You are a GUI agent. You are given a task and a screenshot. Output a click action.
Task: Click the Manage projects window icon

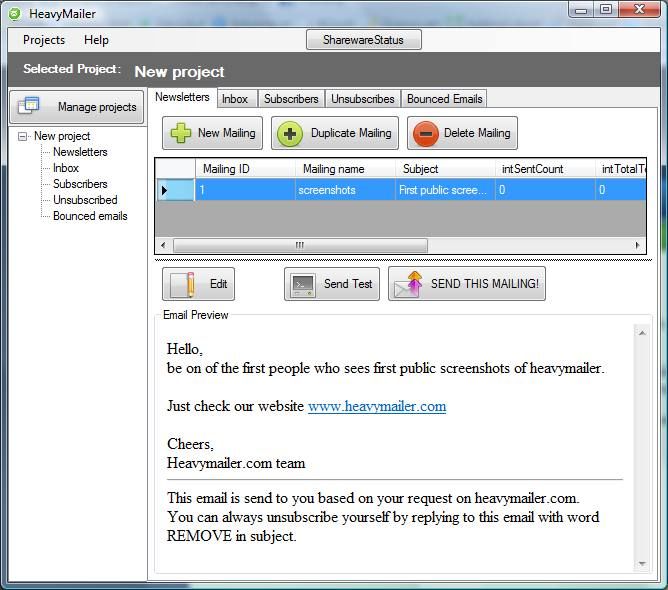point(29,105)
